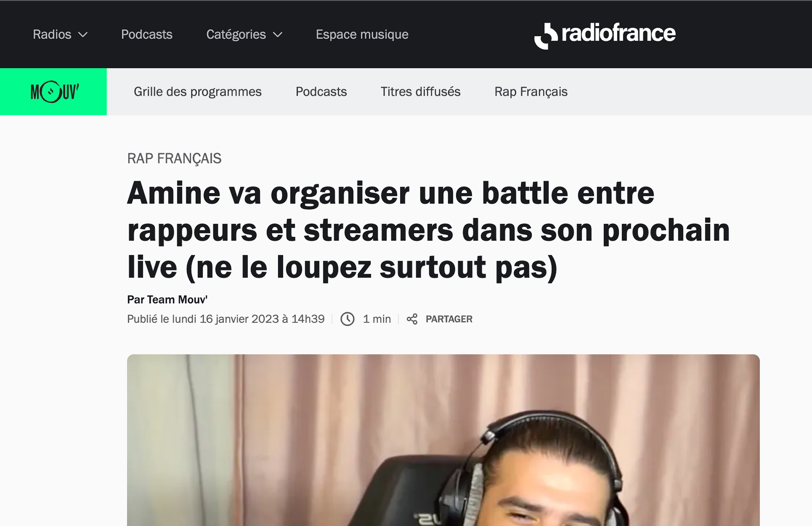The image size is (812, 526).
Task: Click the publication date text
Action: click(x=226, y=319)
